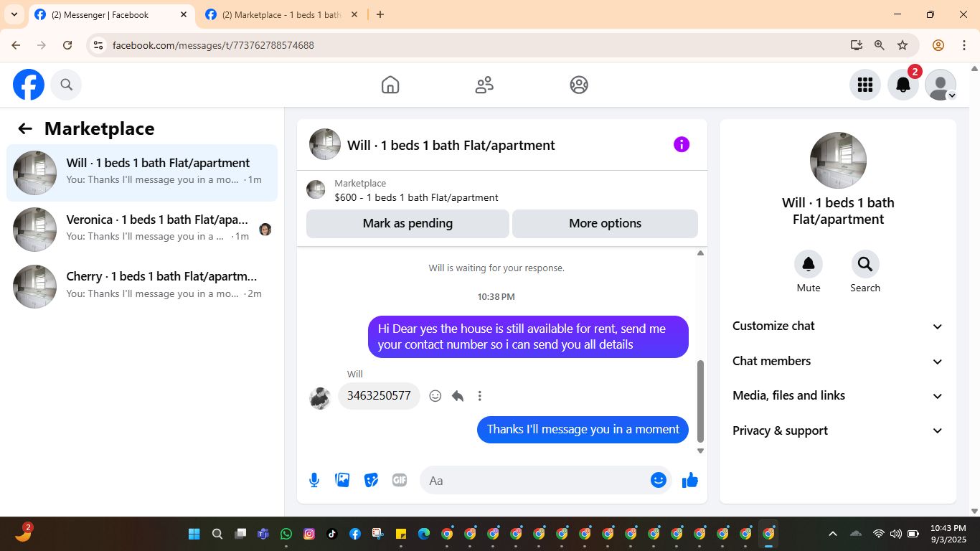Click the address bar URL
This screenshot has width=980, height=551.
coord(213,45)
